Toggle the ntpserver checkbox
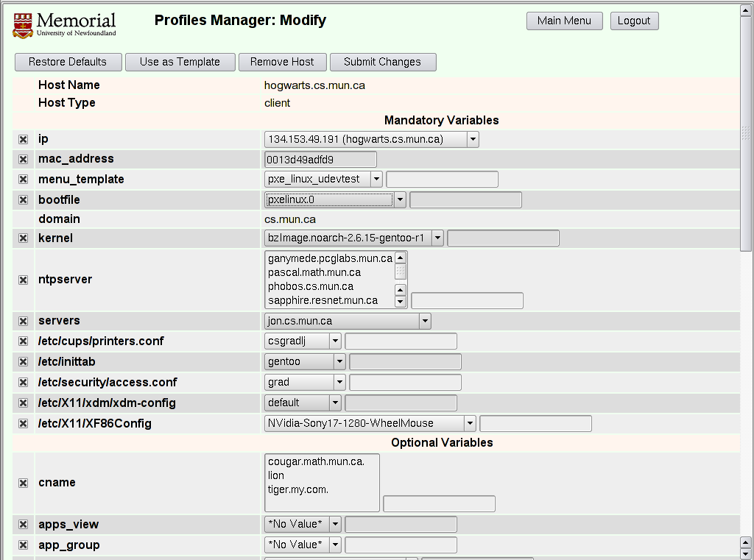 [x=23, y=280]
